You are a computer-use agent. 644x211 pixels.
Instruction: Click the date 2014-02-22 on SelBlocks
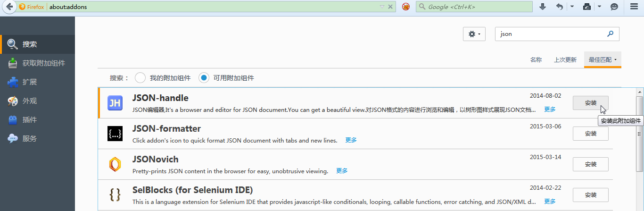tap(545, 187)
